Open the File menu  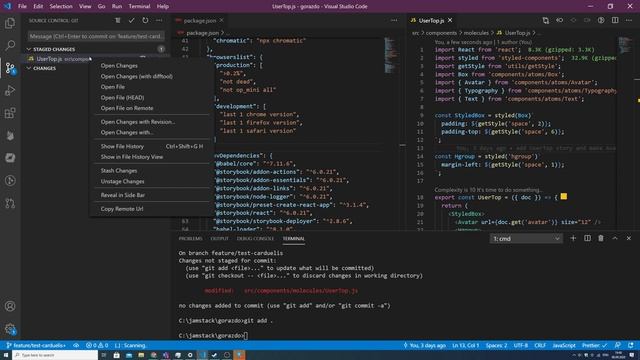22,7
